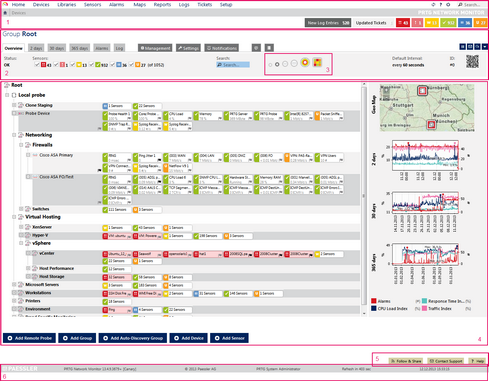Click the Traffic Index pink legend swatch
Viewport: 489px width, 382px height.
point(424,309)
